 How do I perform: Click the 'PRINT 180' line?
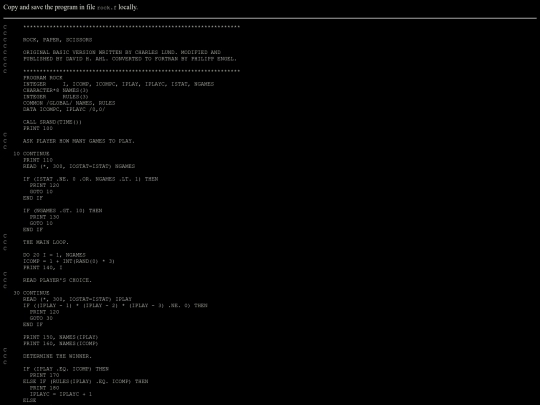pos(44,388)
